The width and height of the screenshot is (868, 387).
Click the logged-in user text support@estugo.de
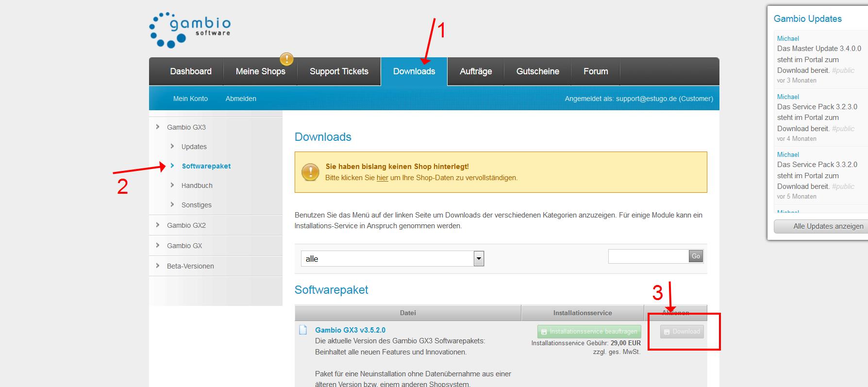[646, 99]
